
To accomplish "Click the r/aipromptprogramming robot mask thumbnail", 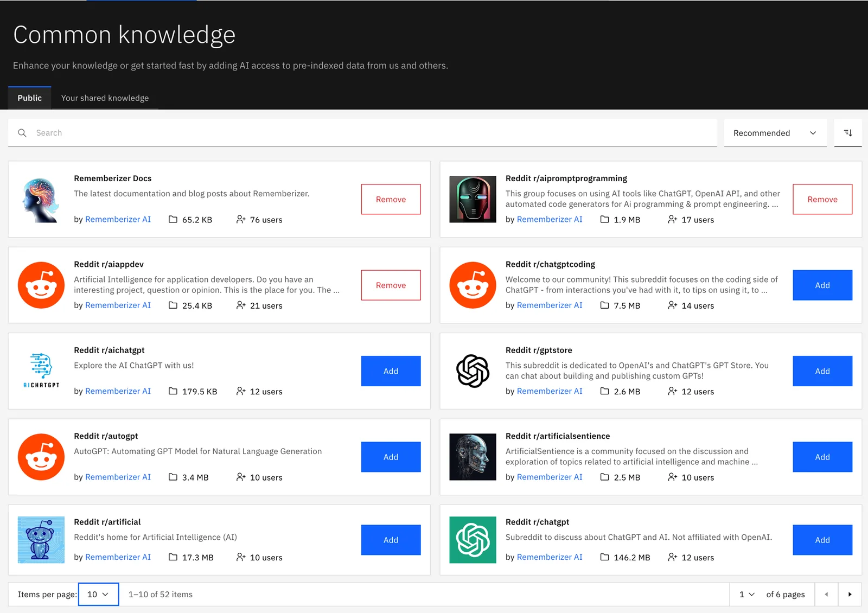I will point(473,199).
